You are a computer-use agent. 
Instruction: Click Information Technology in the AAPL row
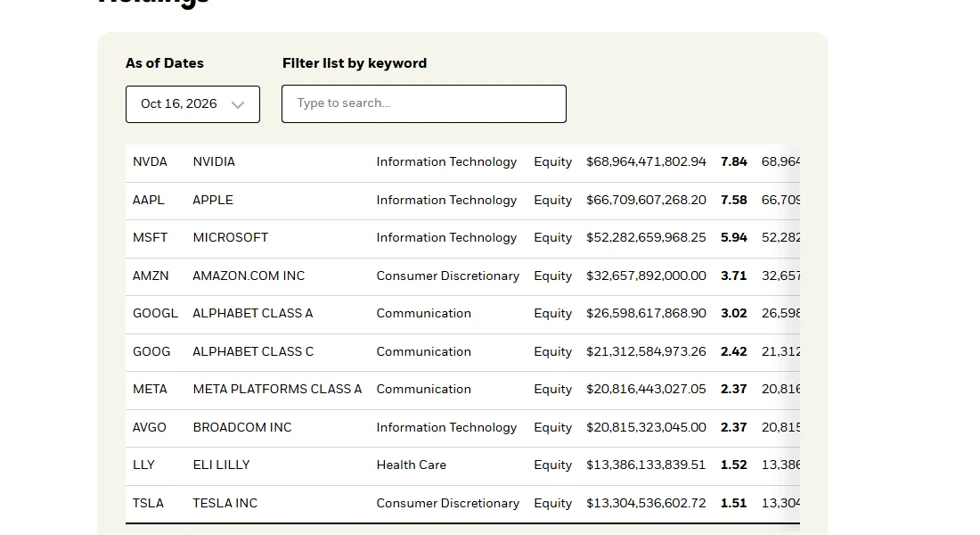tap(447, 201)
